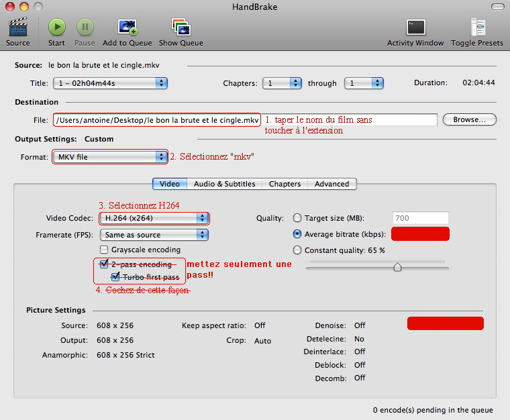Click the Source clapperboard icon
510x420 pixels.
[x=17, y=28]
